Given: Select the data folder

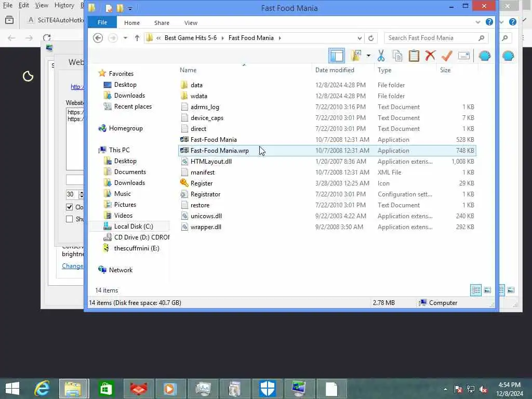Looking at the screenshot, I should [x=327, y=85].
